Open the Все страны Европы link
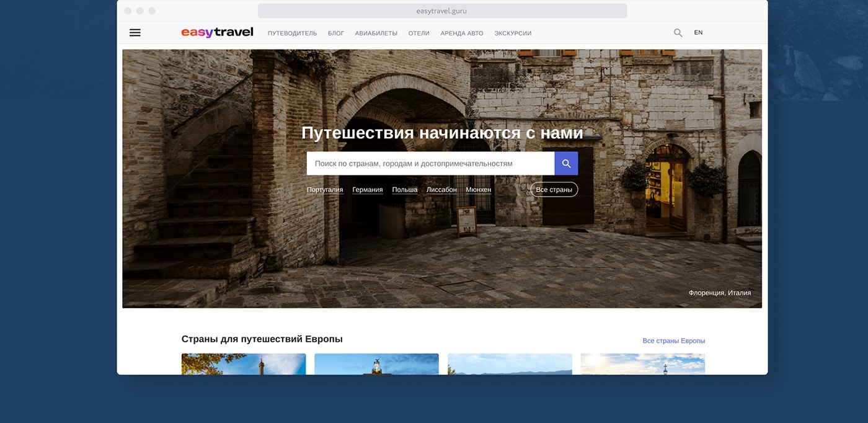This screenshot has height=423, width=868. [x=674, y=341]
